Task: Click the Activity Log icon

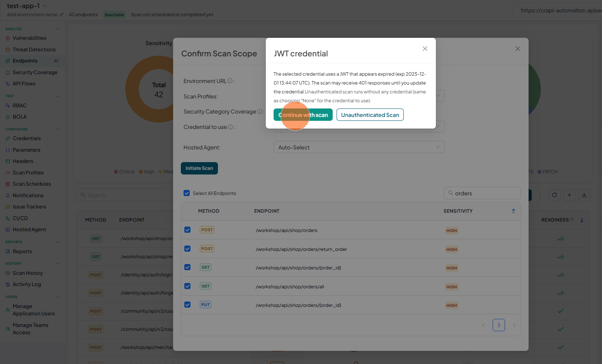Action: [8, 284]
